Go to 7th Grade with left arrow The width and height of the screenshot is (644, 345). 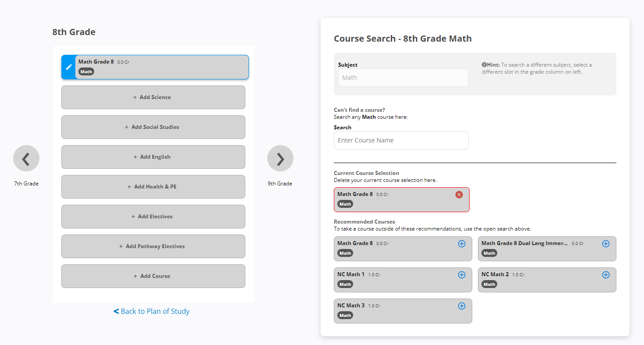pos(26,158)
